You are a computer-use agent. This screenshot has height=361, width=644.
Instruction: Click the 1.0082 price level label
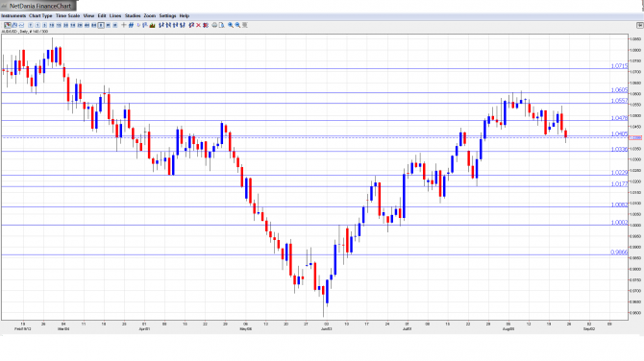point(619,205)
